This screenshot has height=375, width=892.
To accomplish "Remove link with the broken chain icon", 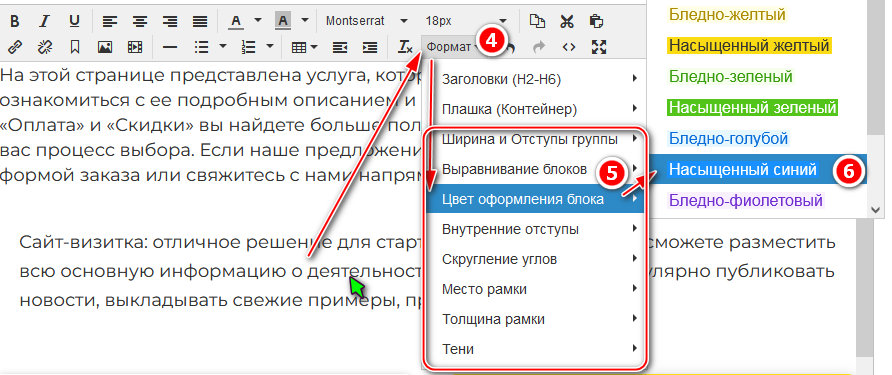I will [x=44, y=47].
